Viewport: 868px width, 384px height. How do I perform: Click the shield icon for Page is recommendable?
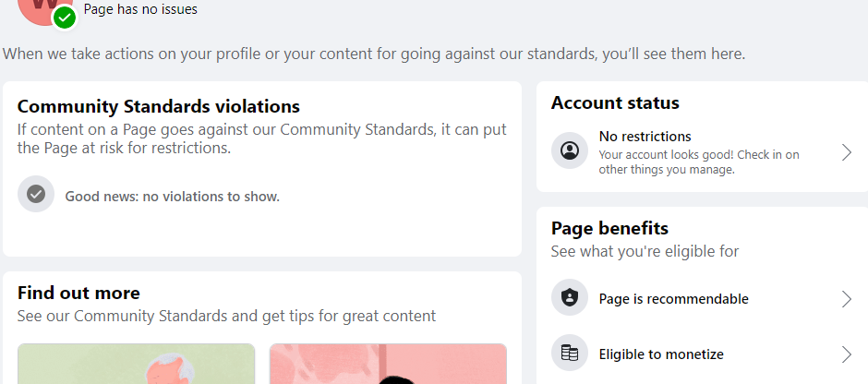click(x=570, y=297)
